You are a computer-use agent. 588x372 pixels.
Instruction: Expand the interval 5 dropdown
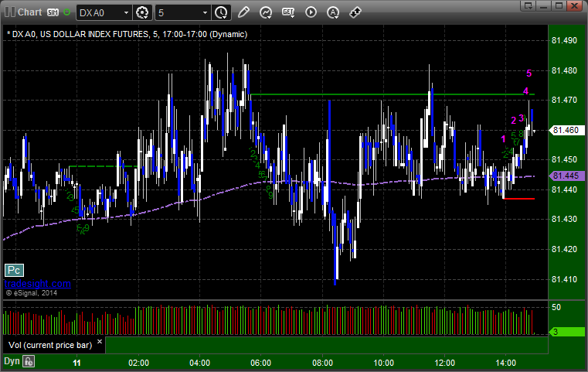coord(204,12)
